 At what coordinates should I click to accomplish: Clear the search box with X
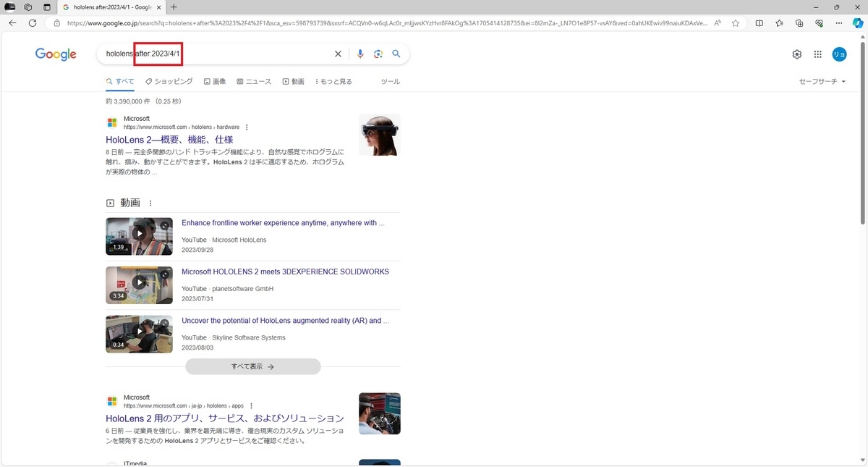click(338, 54)
